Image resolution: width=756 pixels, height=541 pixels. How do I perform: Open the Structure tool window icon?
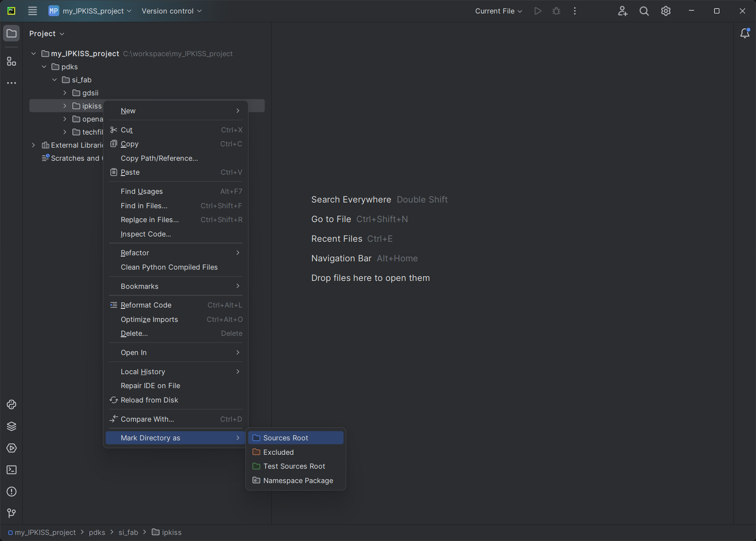tap(12, 61)
